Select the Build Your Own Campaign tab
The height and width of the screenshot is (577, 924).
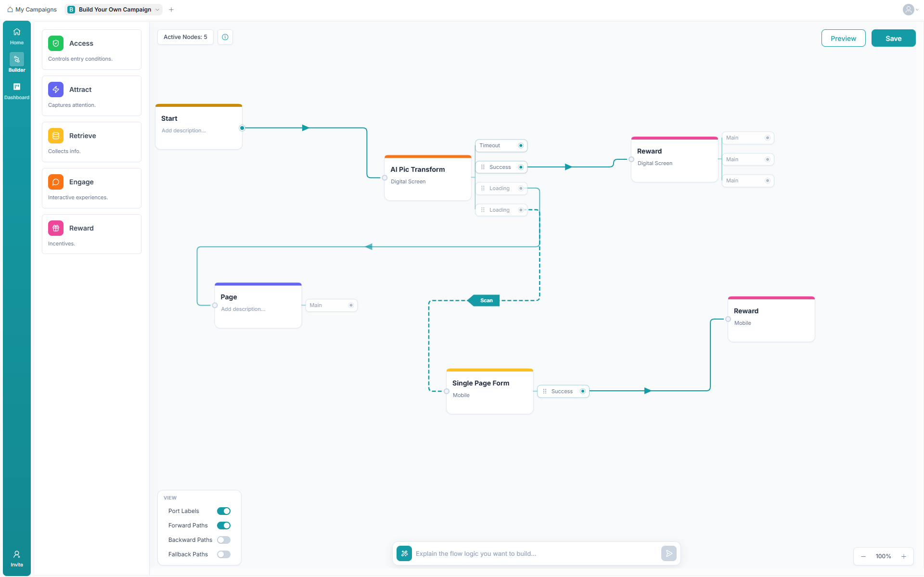114,10
